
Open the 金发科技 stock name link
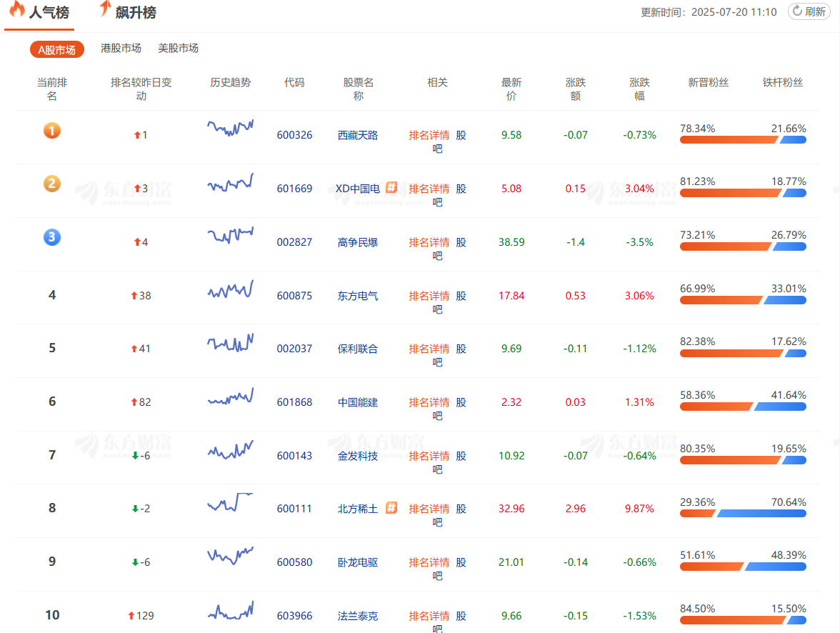tap(358, 456)
